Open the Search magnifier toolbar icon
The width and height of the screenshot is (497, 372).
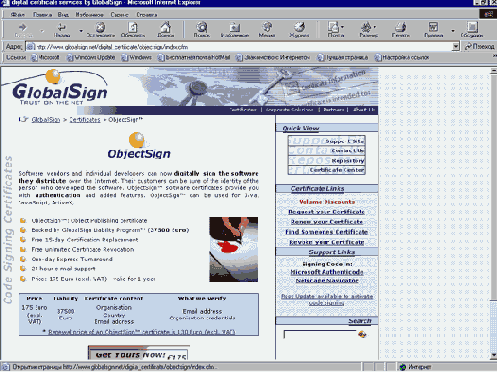(x=202, y=27)
